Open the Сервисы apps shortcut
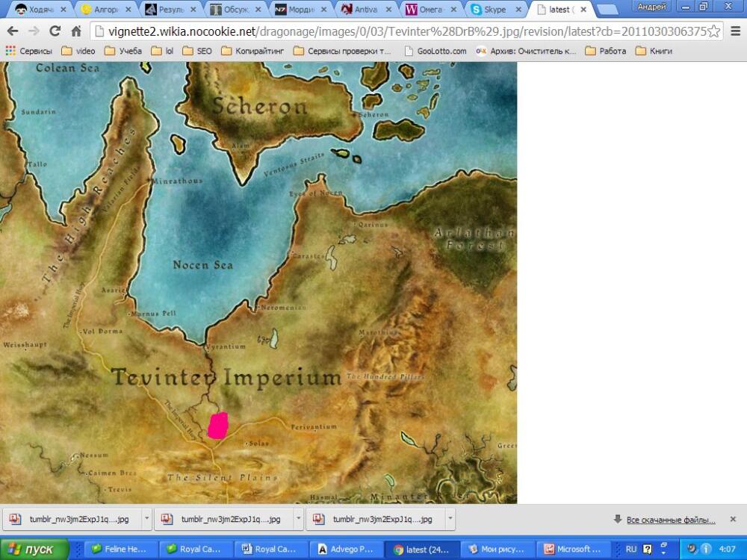The height and width of the screenshot is (560, 747). (x=28, y=51)
